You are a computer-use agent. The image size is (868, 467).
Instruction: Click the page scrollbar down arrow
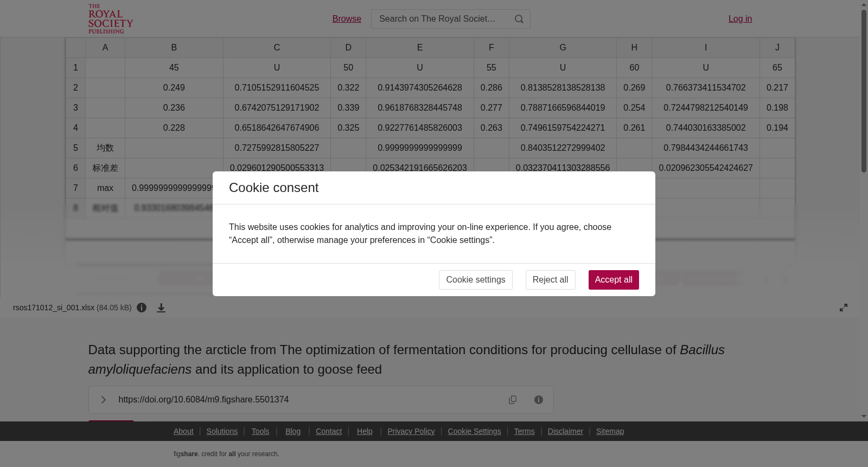864,417
